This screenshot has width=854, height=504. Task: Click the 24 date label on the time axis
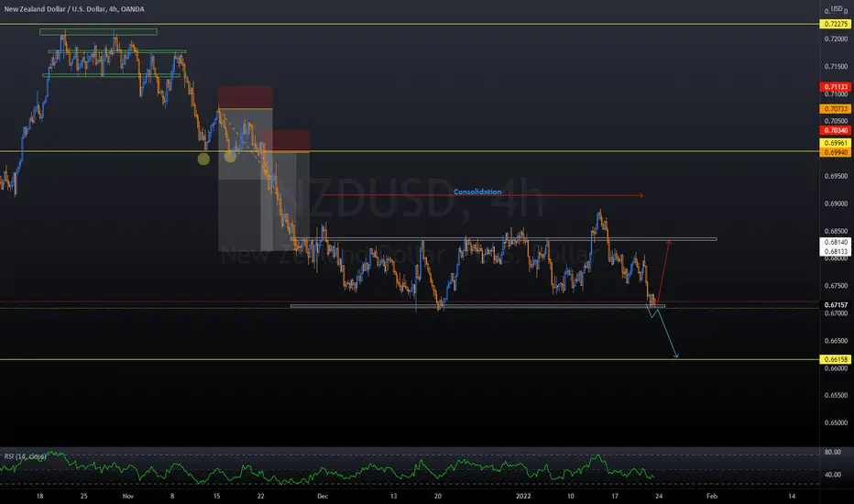click(x=659, y=497)
